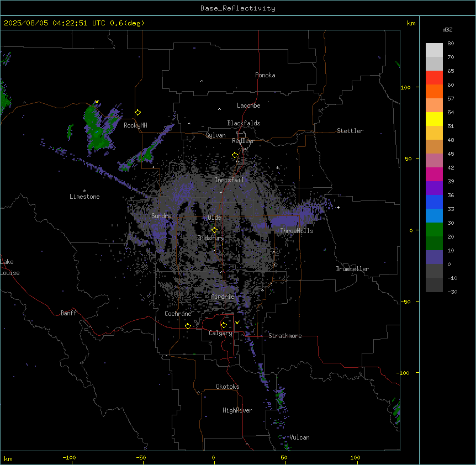Click the km unit label at top right
The width and height of the screenshot is (476, 465).
pyautogui.click(x=411, y=23)
